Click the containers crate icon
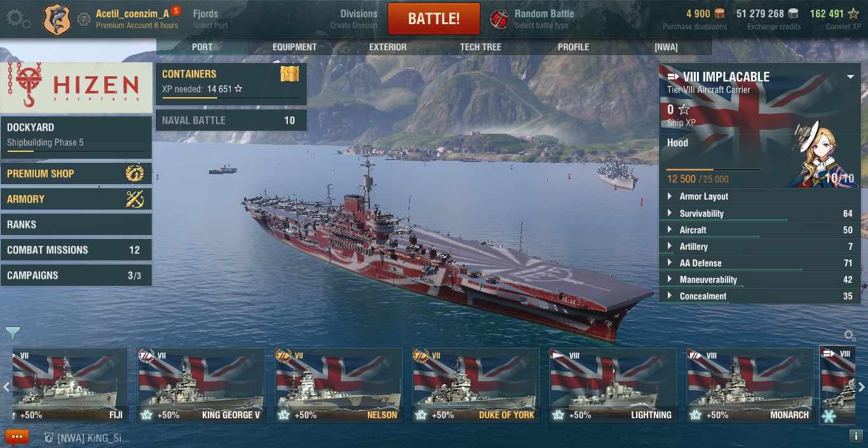 [x=290, y=74]
